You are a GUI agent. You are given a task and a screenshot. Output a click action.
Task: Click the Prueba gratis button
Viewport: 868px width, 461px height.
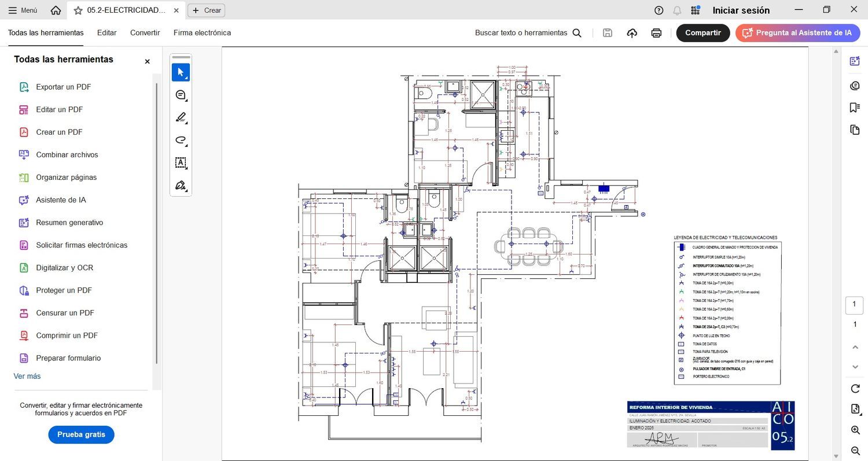click(81, 434)
